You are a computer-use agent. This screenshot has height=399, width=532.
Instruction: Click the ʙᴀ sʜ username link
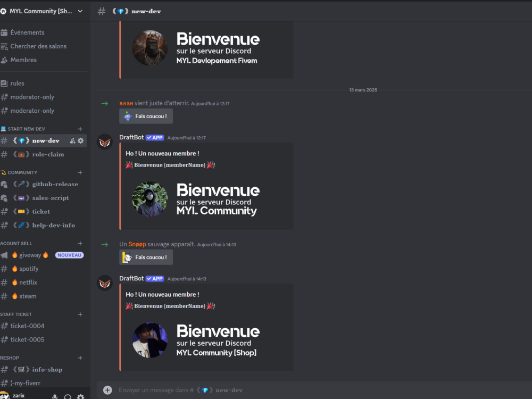pyautogui.click(x=126, y=103)
